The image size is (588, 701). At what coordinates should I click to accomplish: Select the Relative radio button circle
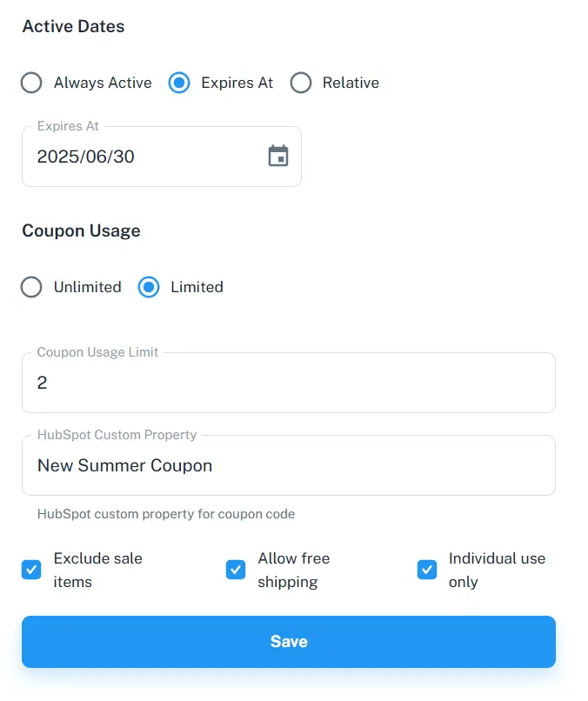301,83
